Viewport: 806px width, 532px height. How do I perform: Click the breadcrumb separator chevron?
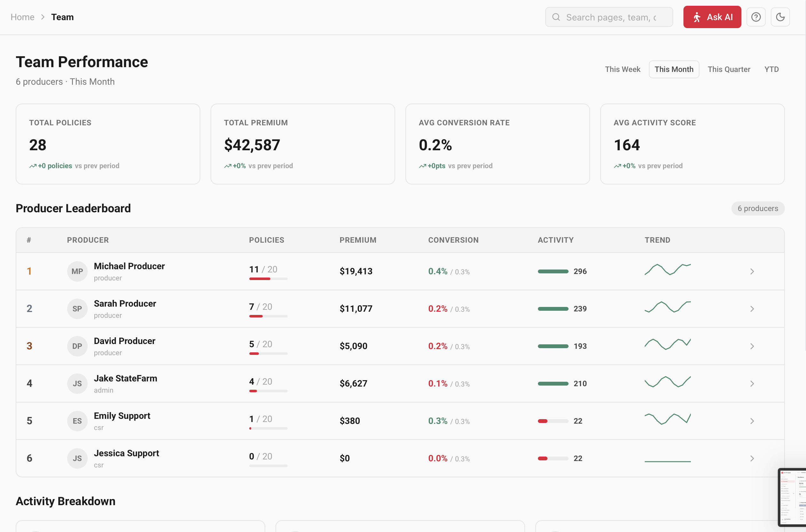coord(43,17)
